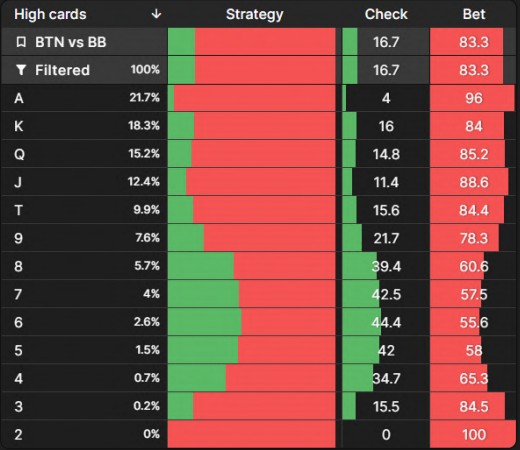Select the K high card row
This screenshot has width=520, height=450.
(x=259, y=126)
